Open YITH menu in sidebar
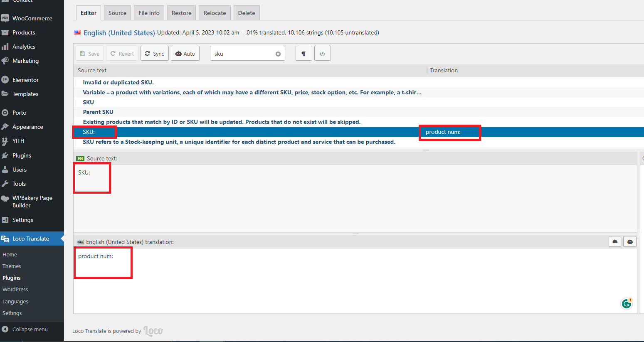 32,141
